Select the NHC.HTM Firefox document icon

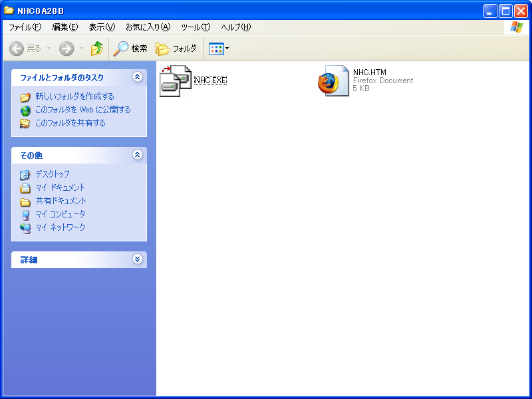click(333, 81)
